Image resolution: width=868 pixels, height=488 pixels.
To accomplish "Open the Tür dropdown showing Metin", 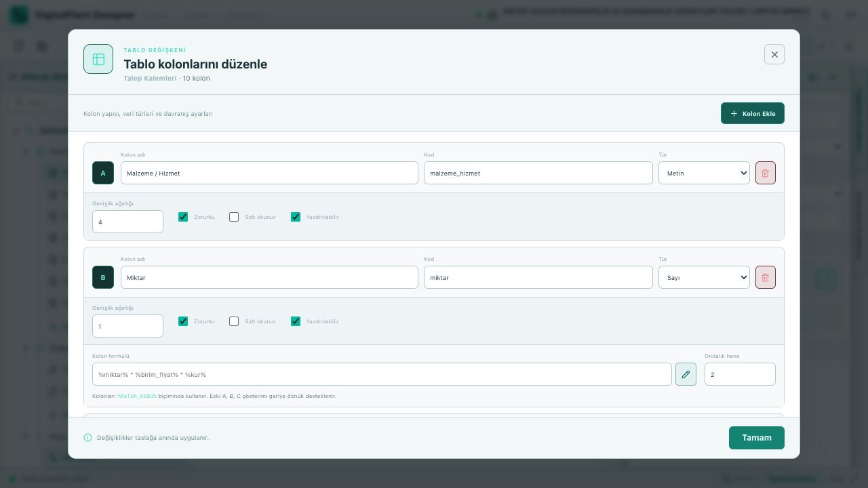I will pyautogui.click(x=704, y=173).
